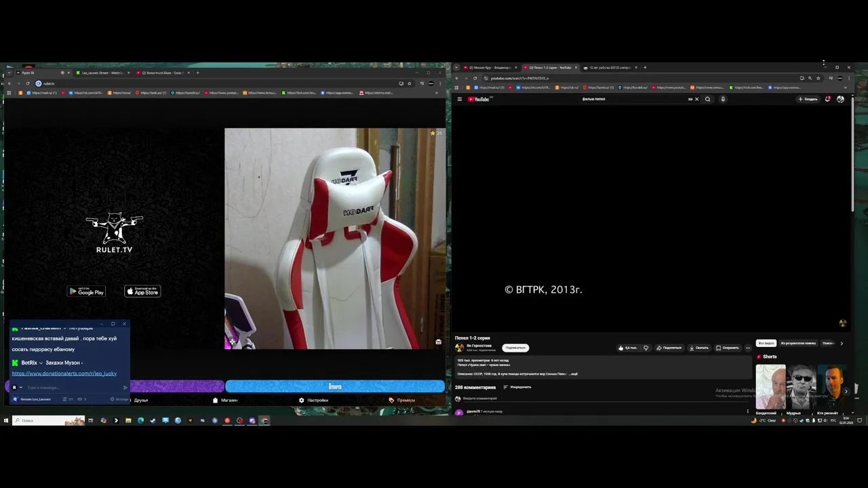Show more Shorts with the next arrow
868x488 pixels.
(x=846, y=391)
